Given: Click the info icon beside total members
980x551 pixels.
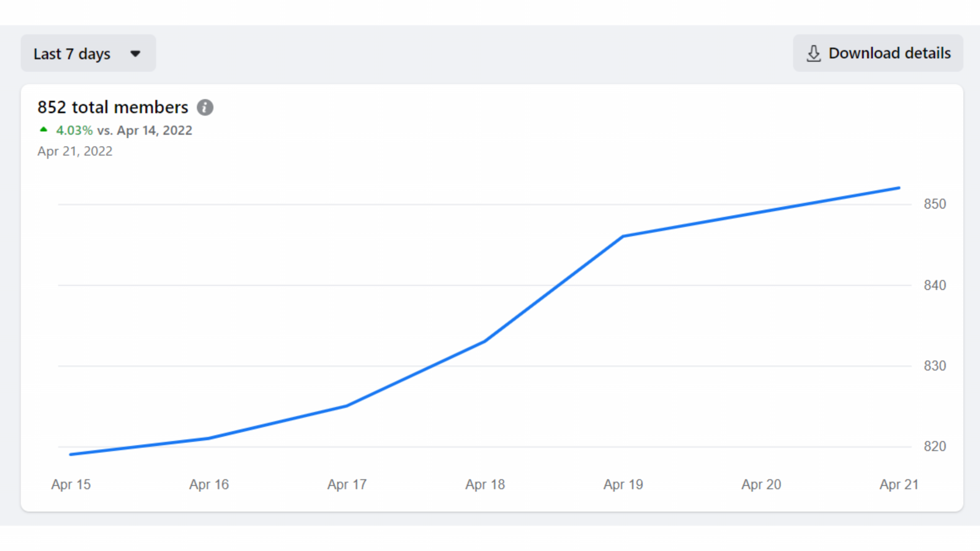Looking at the screenshot, I should click(205, 108).
